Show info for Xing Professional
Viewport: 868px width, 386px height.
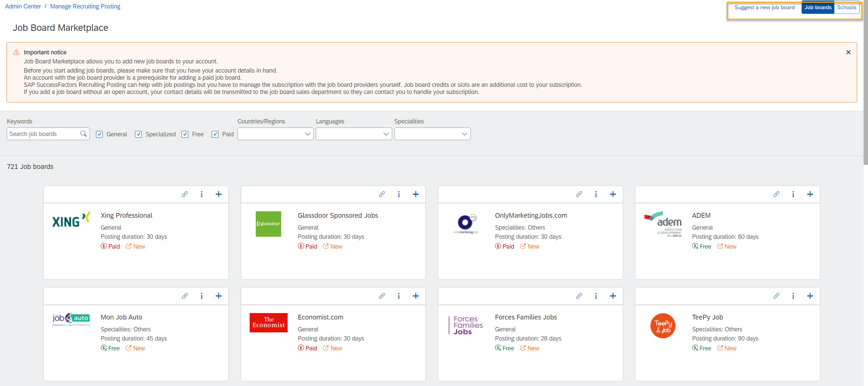(201, 194)
